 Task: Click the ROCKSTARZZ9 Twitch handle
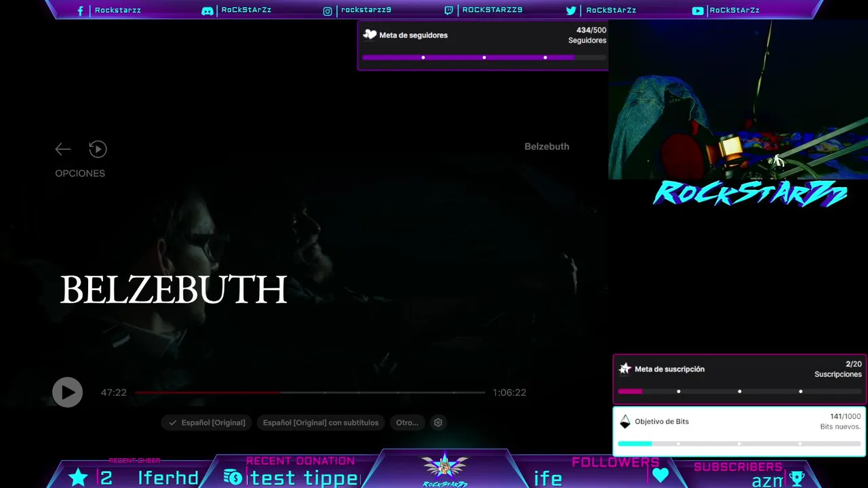pyautogui.click(x=492, y=10)
